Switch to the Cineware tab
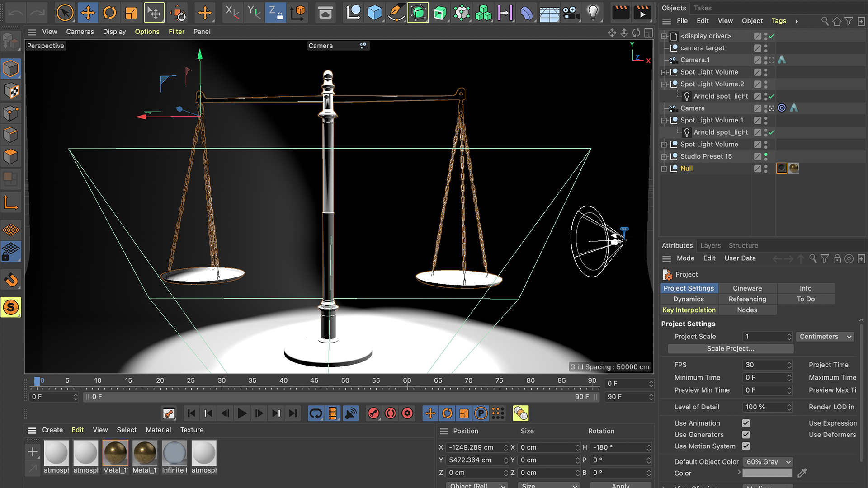868x488 pixels. (747, 288)
